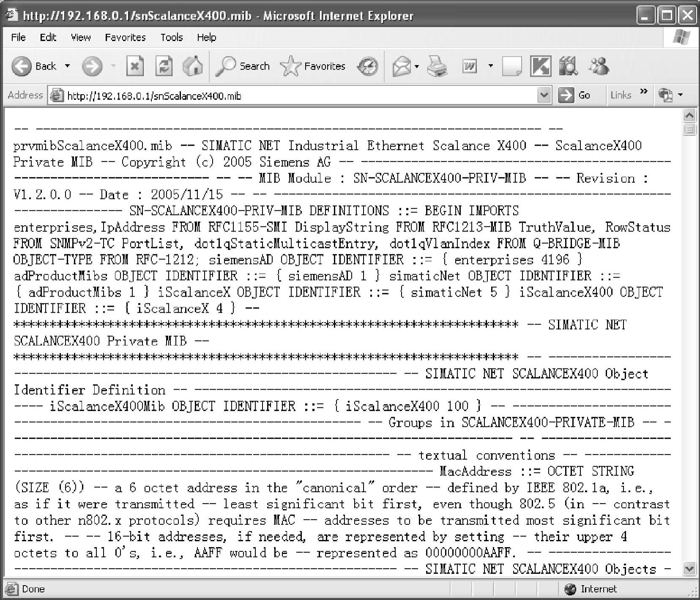Image resolution: width=700 pixels, height=600 pixels.
Task: Close the Internet Explorer window
Action: (688, 16)
